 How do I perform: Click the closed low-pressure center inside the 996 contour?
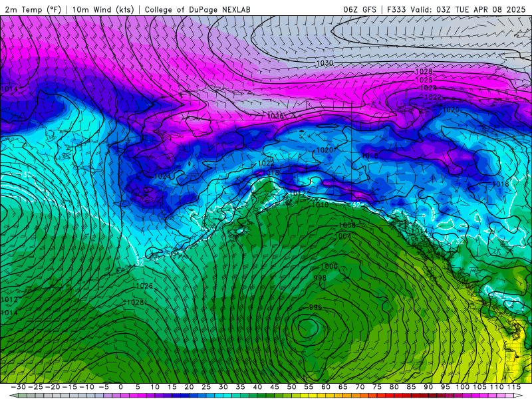tap(308, 328)
